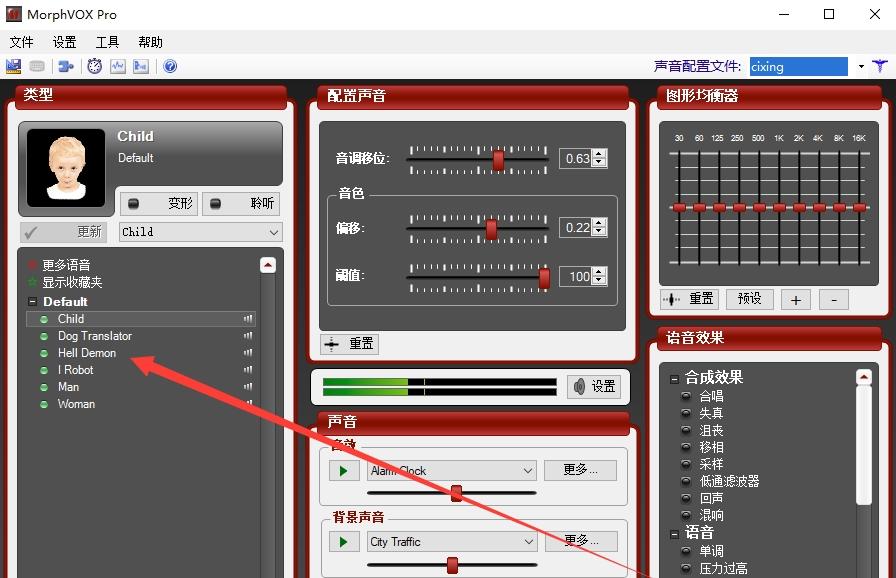The height and width of the screenshot is (578, 896).
Task: Collapse the 语音 effects group
Action: 674,535
